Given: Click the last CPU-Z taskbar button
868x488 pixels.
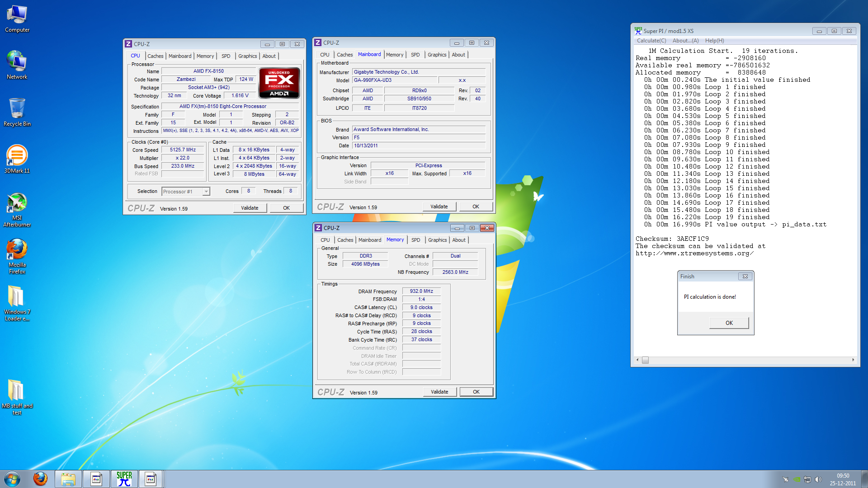Looking at the screenshot, I should click(x=151, y=479).
